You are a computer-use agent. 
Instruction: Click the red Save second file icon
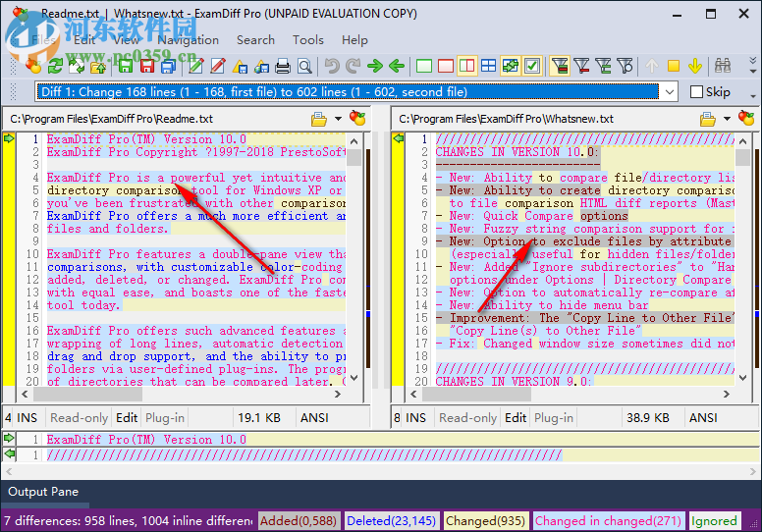[146, 66]
